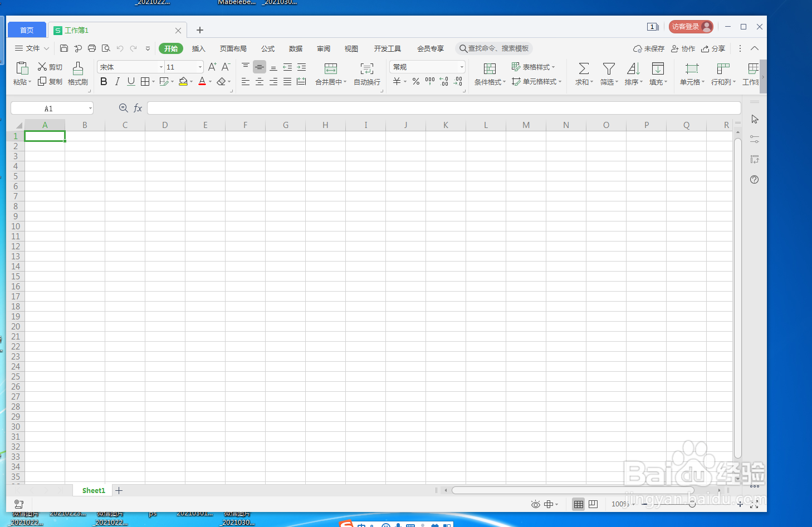This screenshot has height=527, width=812.
Task: Toggle top vertical alignment
Action: [246, 67]
